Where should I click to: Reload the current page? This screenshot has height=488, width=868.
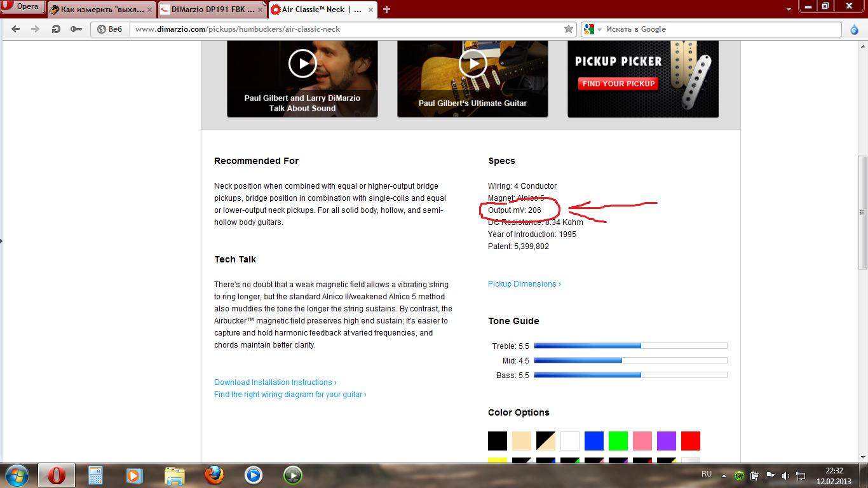point(56,29)
